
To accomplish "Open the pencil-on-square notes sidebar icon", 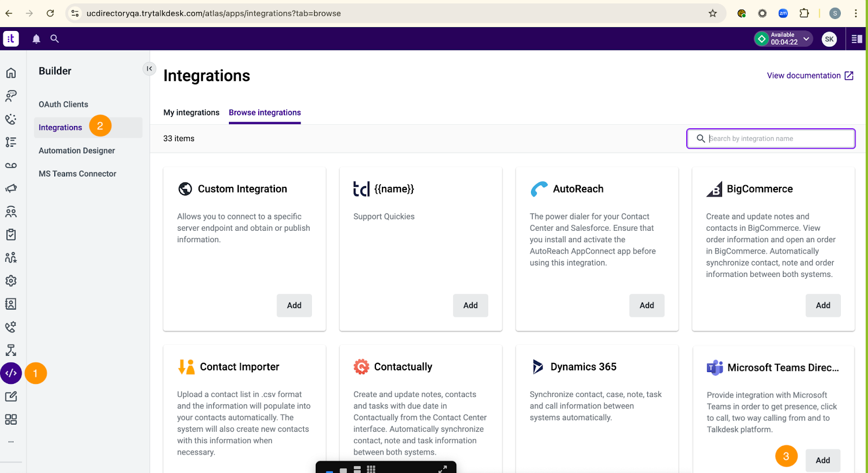I will tap(11, 396).
